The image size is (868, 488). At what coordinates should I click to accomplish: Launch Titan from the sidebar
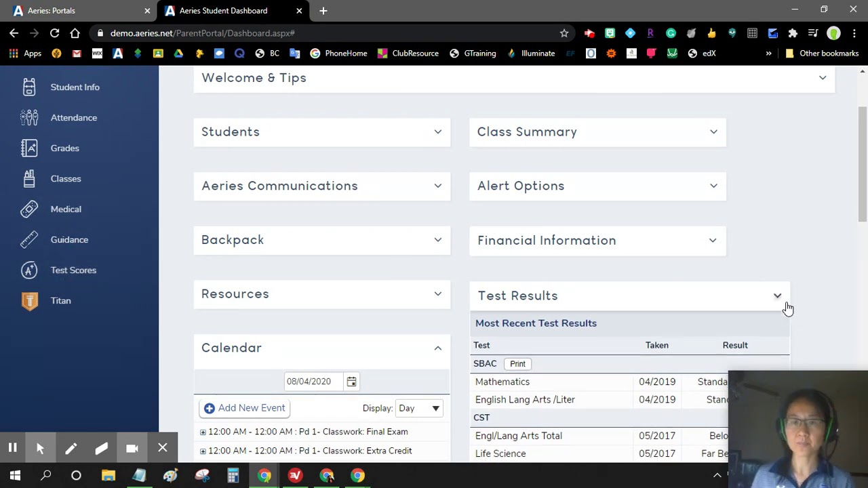click(x=60, y=300)
